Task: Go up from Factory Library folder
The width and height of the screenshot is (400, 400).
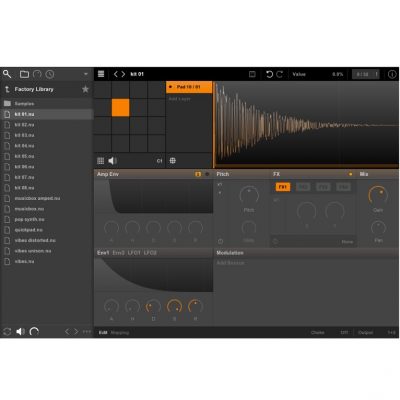Action: [7, 89]
